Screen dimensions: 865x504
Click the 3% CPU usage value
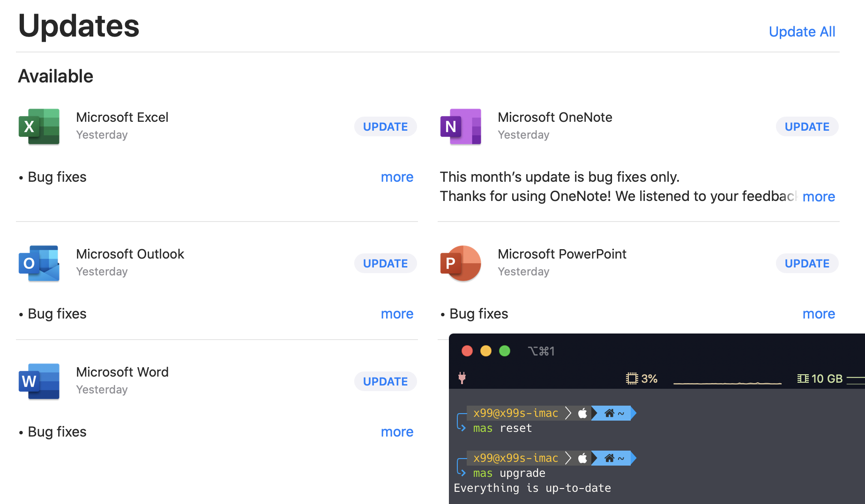click(649, 378)
